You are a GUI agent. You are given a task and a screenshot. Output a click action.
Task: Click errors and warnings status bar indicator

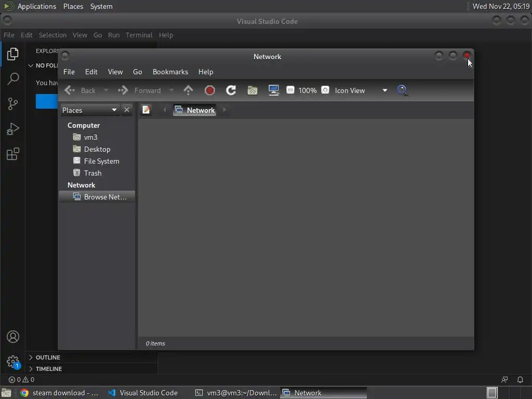[x=21, y=380]
